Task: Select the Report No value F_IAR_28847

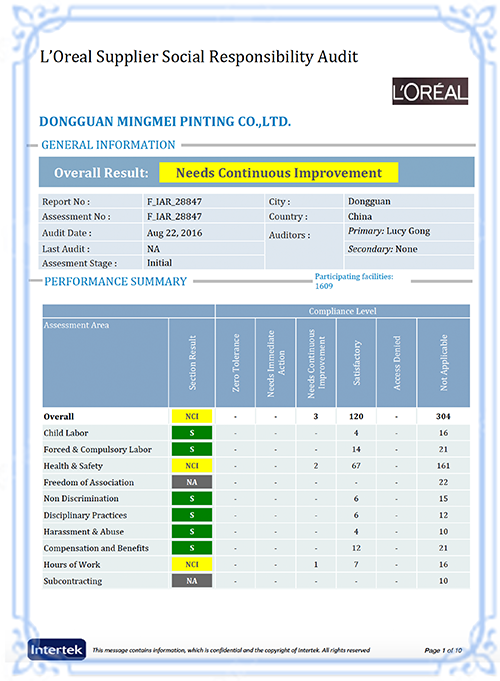Action: coord(174,202)
